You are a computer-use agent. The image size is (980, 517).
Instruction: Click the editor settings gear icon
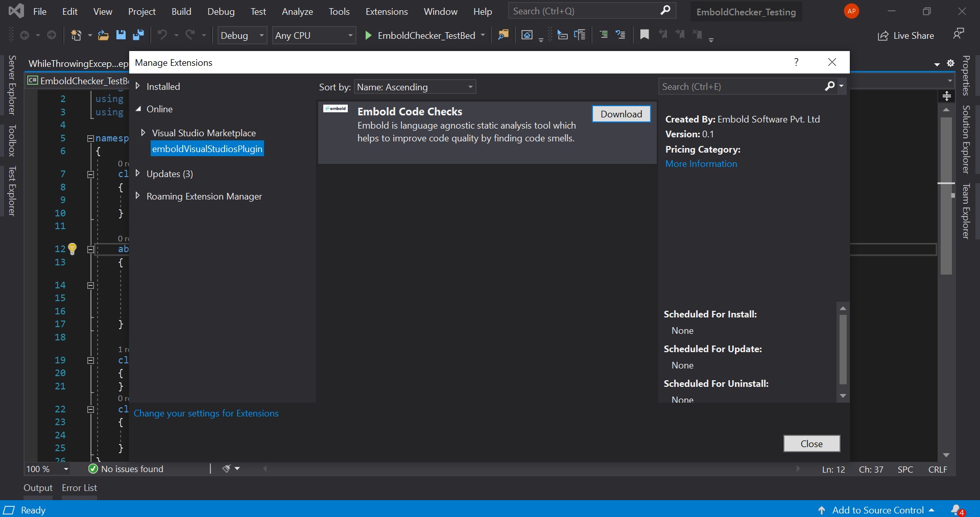coord(950,63)
